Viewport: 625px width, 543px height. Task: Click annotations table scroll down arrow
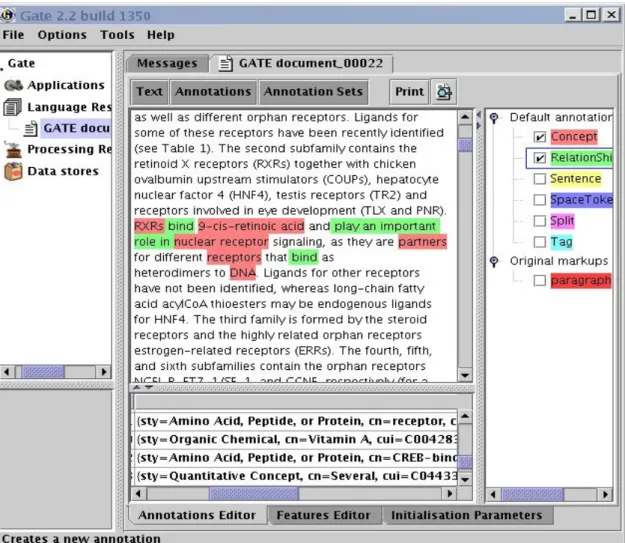[x=465, y=479]
